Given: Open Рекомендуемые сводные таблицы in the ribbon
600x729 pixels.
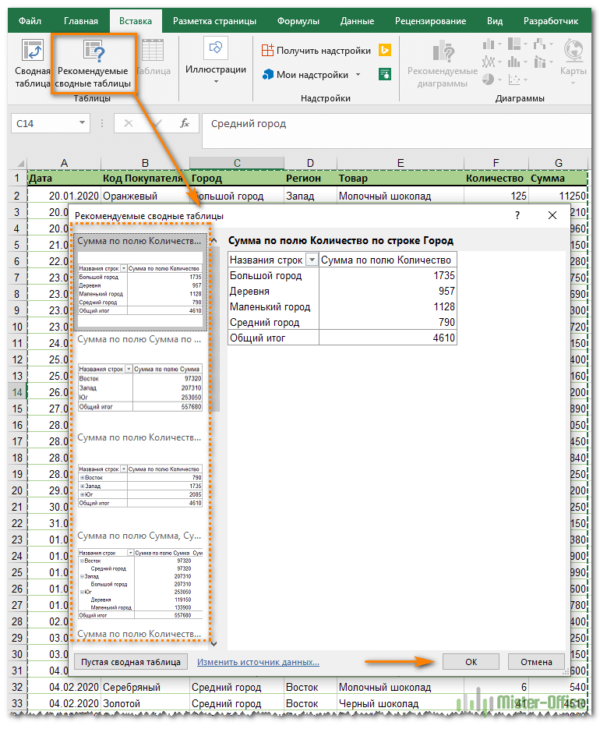Looking at the screenshot, I should tap(92, 64).
